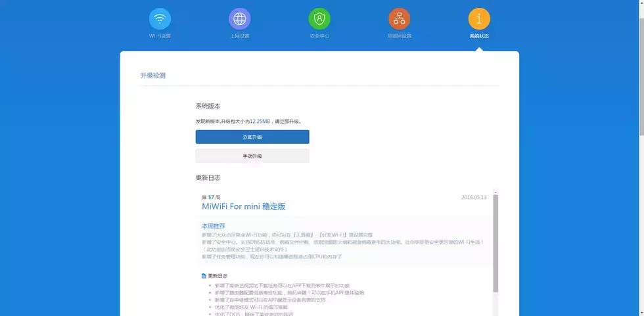Click the 立即升级 upgrade now button

coord(252,137)
